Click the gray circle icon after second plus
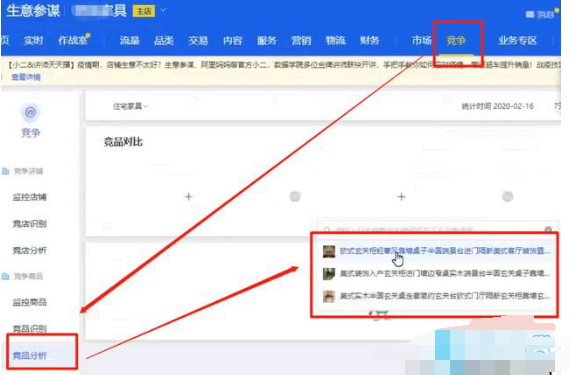Image resolution: width=570 pixels, height=375 pixels. pyautogui.click(x=507, y=197)
